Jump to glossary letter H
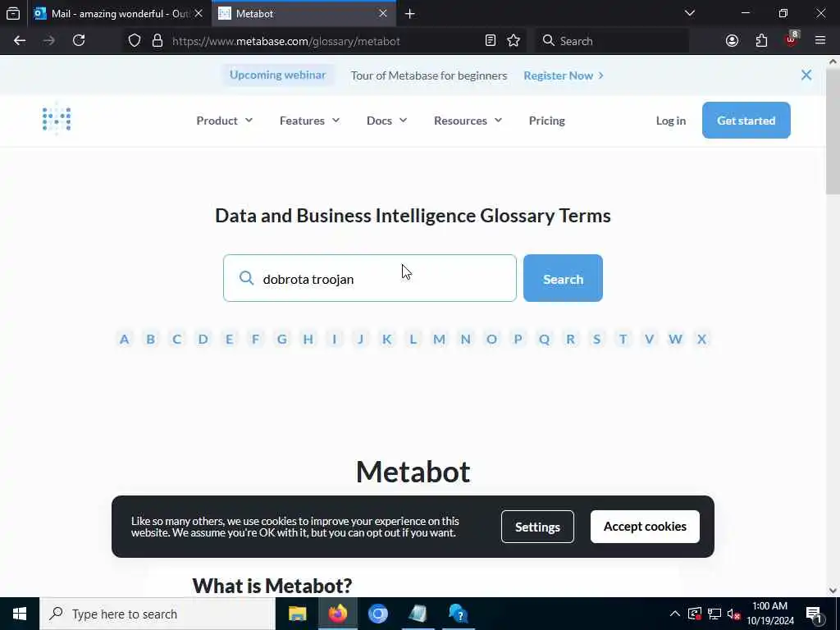 click(x=308, y=339)
